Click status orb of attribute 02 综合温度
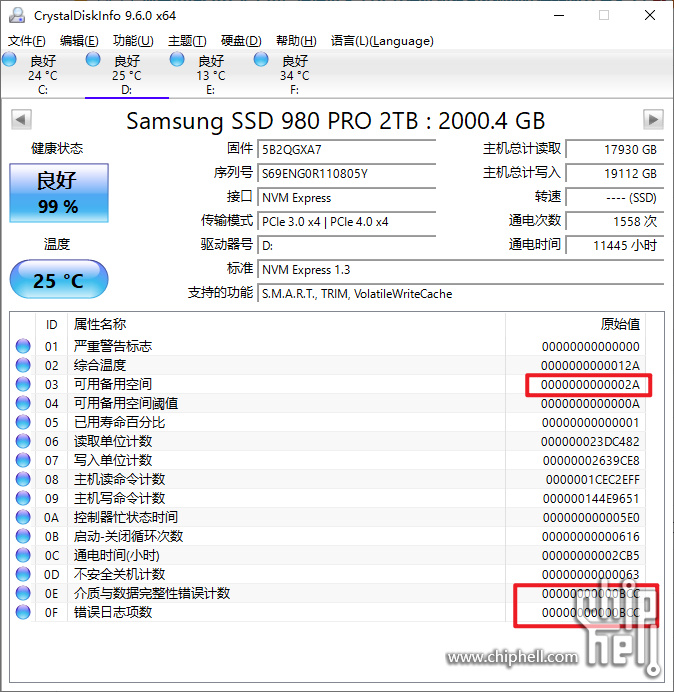 tap(23, 365)
